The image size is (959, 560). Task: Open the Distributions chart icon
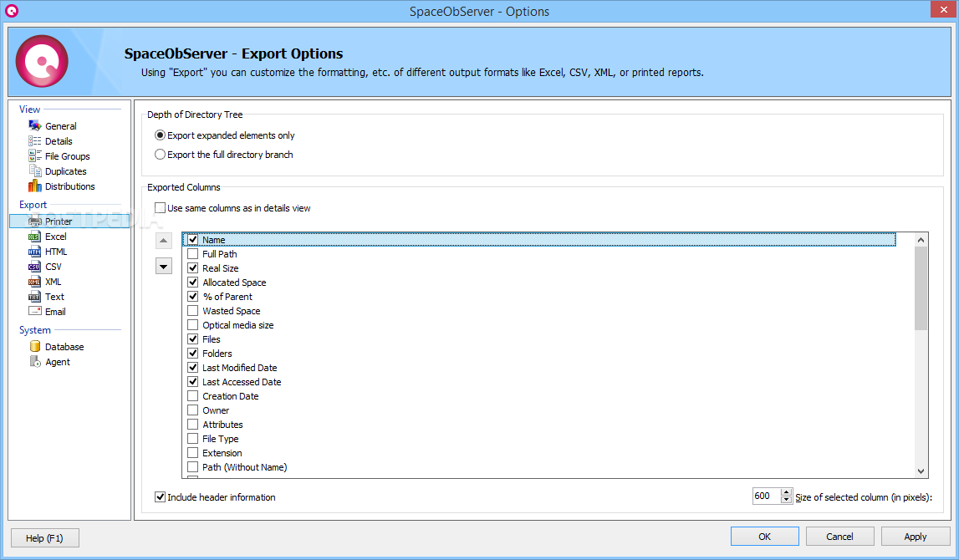(x=35, y=186)
